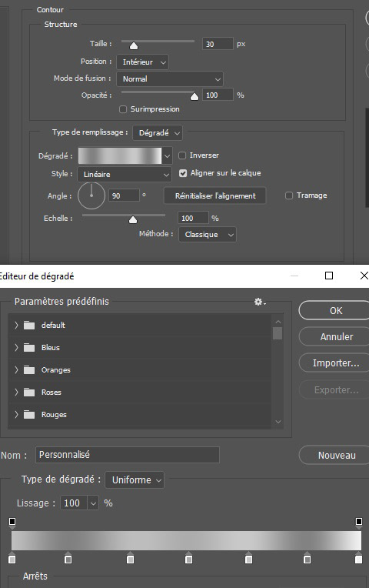Select the right black opacity stop
Viewport: 369px width, 588px height.
coord(358,522)
